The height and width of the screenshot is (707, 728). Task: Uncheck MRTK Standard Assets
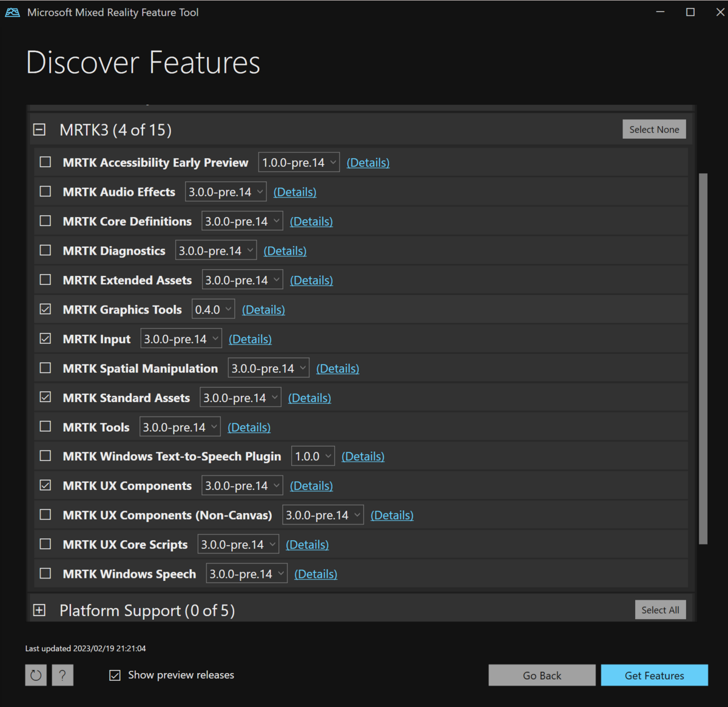tap(45, 397)
